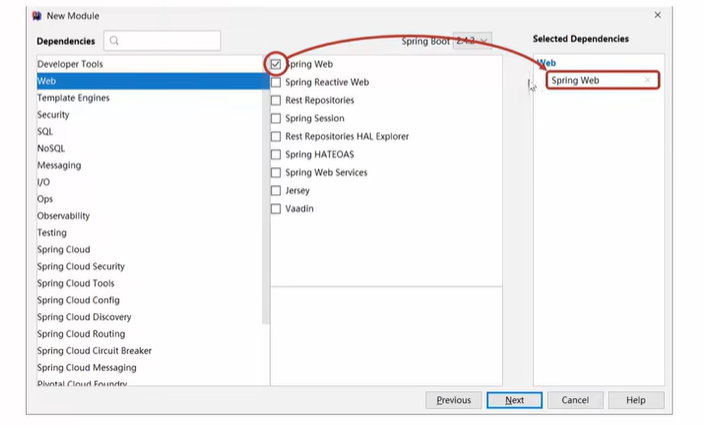The width and height of the screenshot is (704, 426).
Task: Click the Cancel button
Action: [575, 400]
